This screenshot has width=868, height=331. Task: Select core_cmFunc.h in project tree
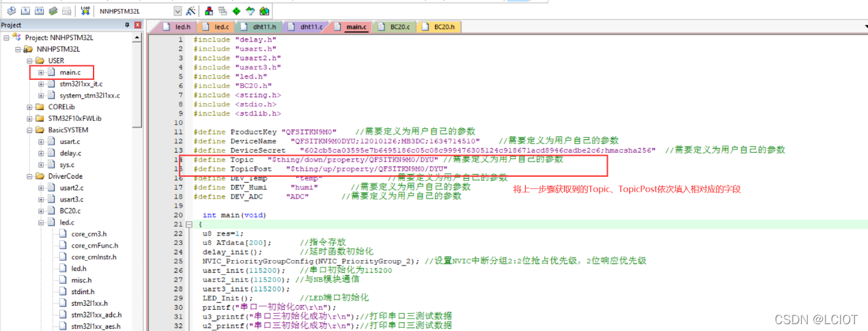94,246
